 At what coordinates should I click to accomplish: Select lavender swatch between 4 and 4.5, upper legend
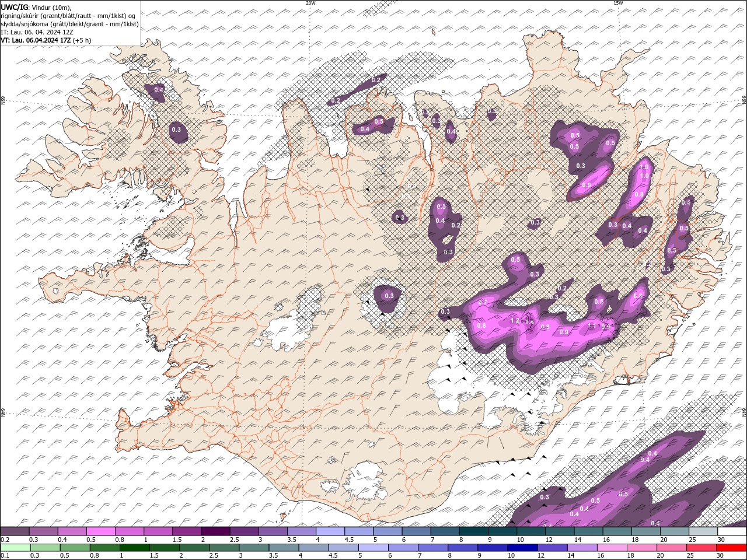tap(330, 531)
